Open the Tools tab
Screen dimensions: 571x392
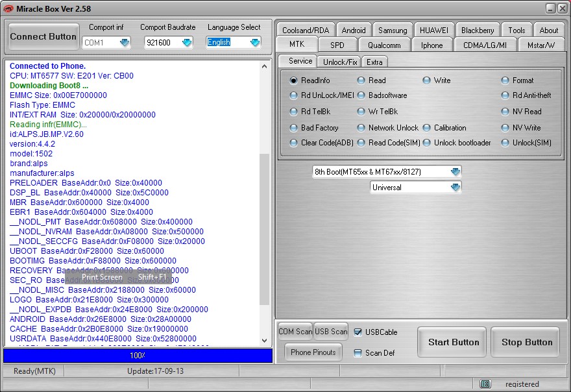516,31
